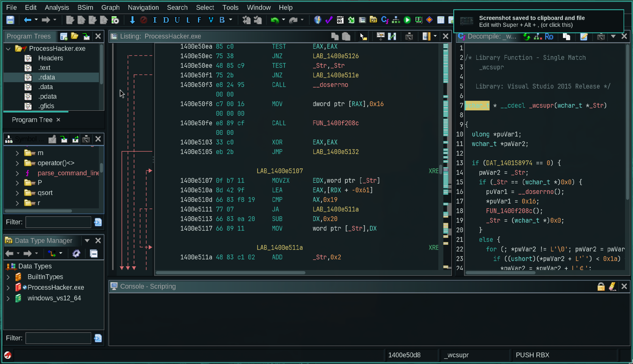Select the Program Tree tab

pyautogui.click(x=32, y=120)
